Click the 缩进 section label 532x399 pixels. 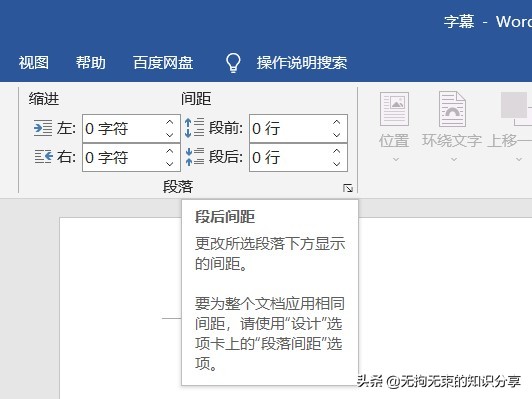(x=44, y=99)
